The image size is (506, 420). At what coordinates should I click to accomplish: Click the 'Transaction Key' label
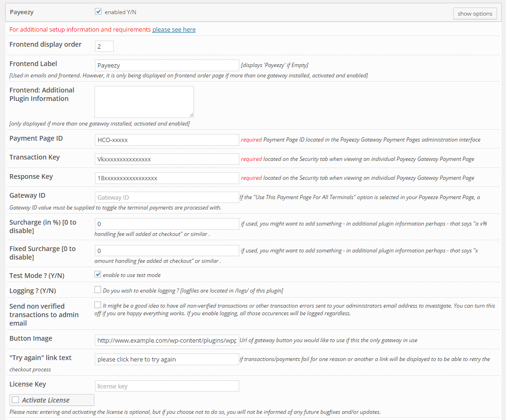pyautogui.click(x=34, y=158)
